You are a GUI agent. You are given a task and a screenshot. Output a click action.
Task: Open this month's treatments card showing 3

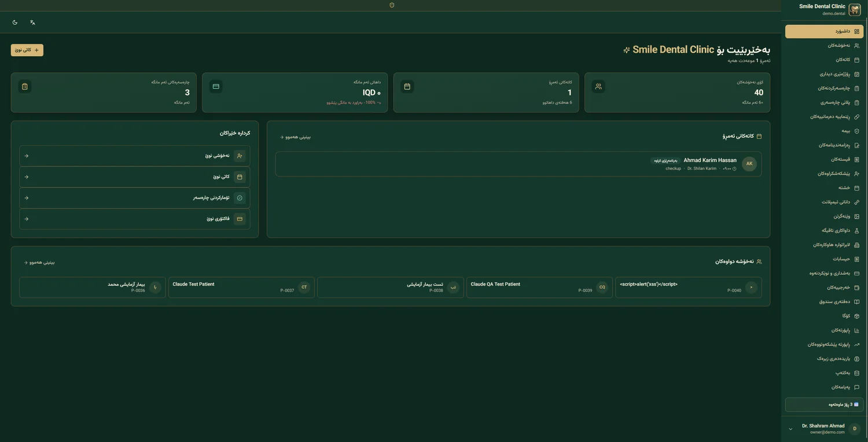(104, 93)
